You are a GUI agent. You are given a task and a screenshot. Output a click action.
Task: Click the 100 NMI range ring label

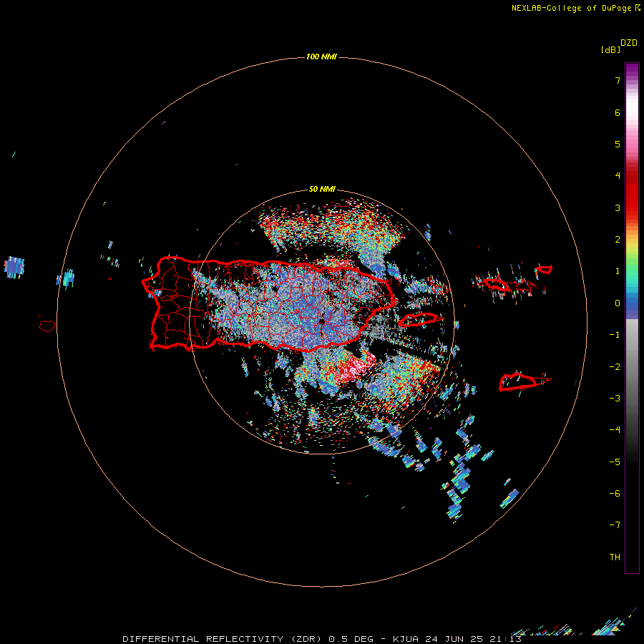click(x=321, y=57)
